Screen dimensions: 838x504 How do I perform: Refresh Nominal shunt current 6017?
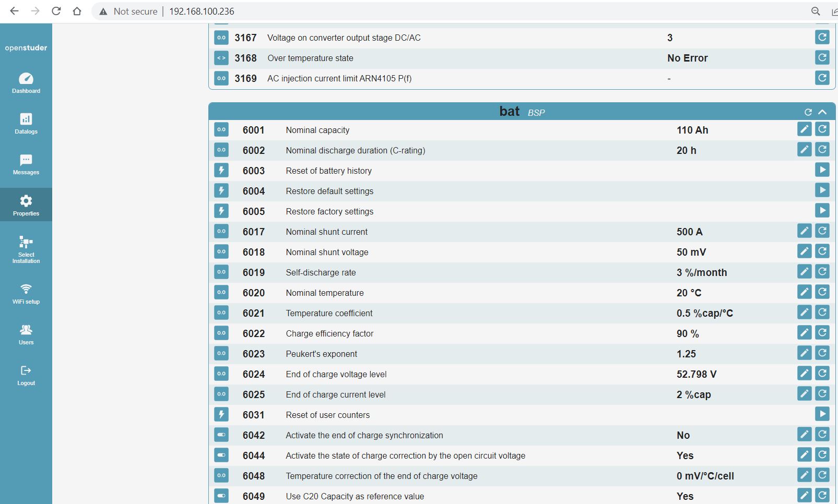click(x=822, y=231)
